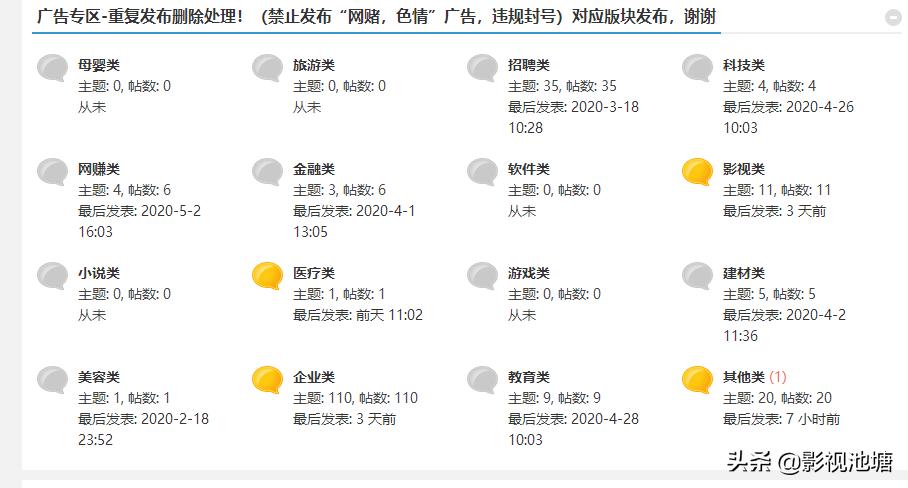
Task: Click the yellow bubble icon beside 医疗类
Action: 268,276
